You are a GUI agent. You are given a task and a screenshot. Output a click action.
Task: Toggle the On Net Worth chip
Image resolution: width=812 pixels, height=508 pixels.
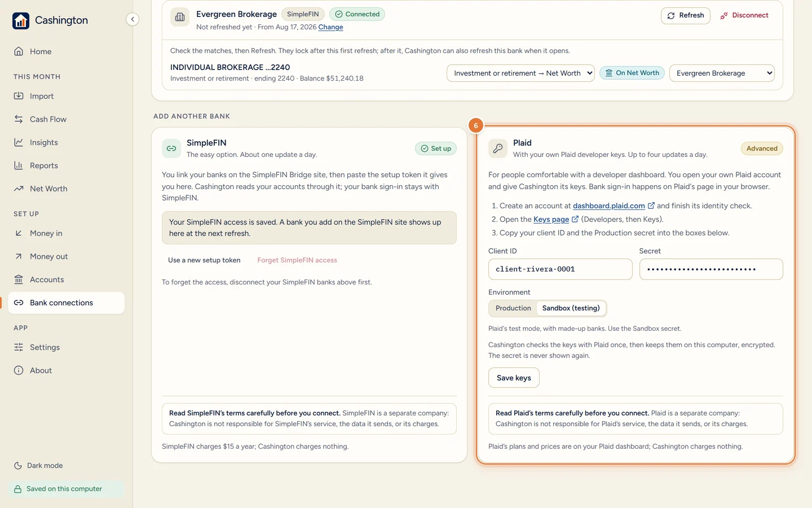(x=632, y=73)
